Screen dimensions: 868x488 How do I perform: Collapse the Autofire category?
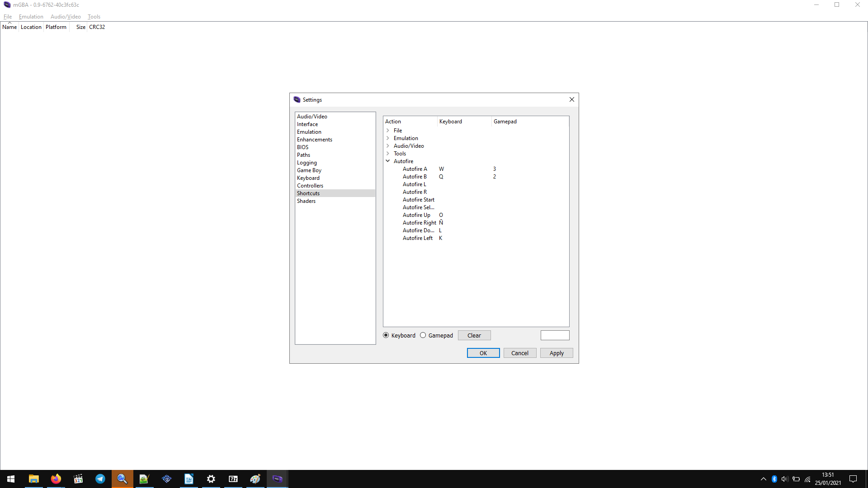click(x=388, y=161)
